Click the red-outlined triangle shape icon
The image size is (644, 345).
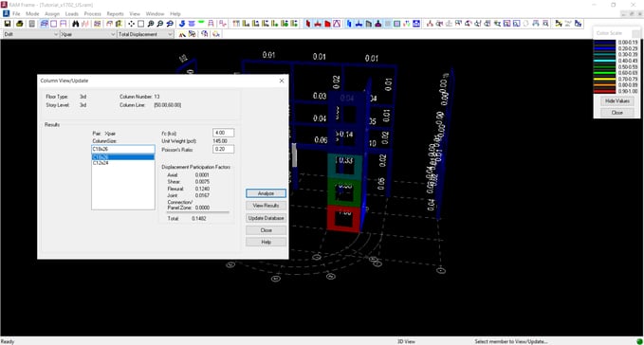(337, 24)
